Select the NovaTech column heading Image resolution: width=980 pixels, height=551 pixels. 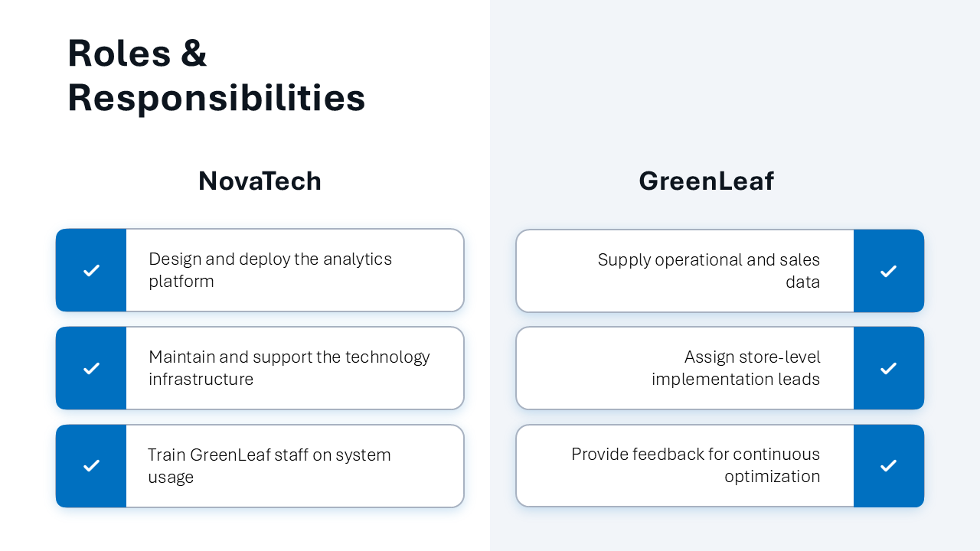tap(260, 181)
